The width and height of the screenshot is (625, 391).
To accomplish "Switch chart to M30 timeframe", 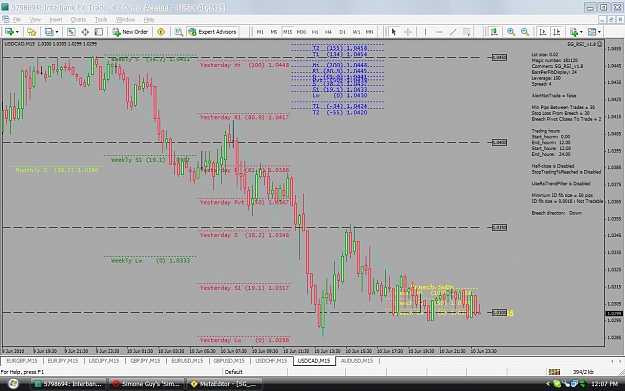I will [x=301, y=32].
